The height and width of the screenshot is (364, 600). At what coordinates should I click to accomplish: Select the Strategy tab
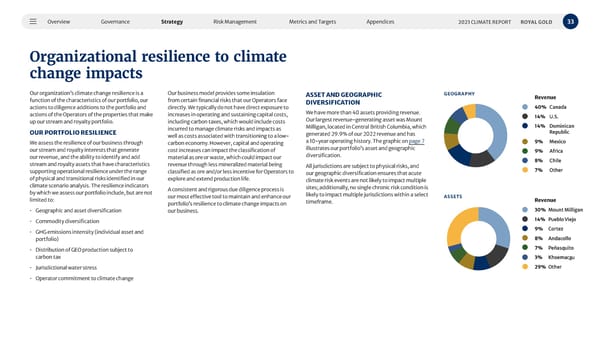[172, 22]
